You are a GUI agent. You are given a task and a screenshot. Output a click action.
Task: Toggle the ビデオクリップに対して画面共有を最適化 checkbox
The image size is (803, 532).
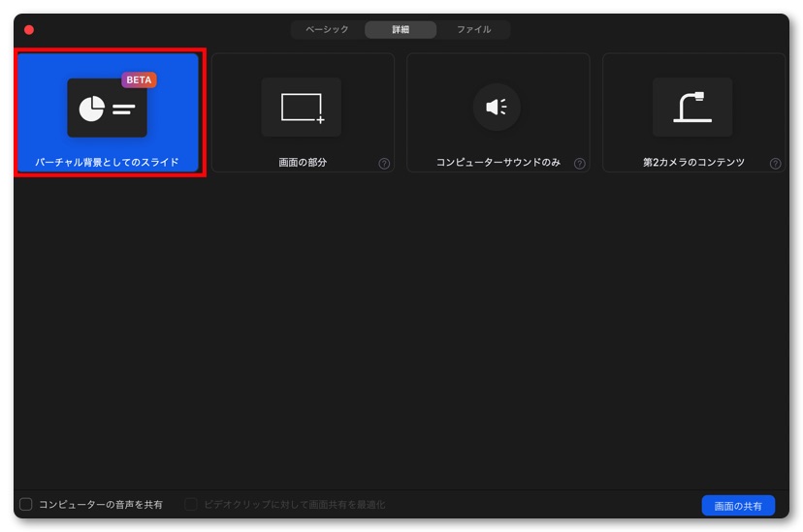[x=191, y=504]
